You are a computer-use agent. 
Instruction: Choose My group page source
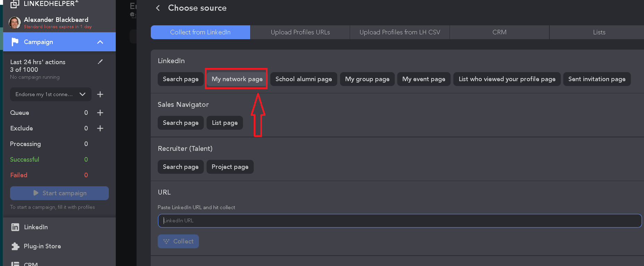pyautogui.click(x=367, y=79)
